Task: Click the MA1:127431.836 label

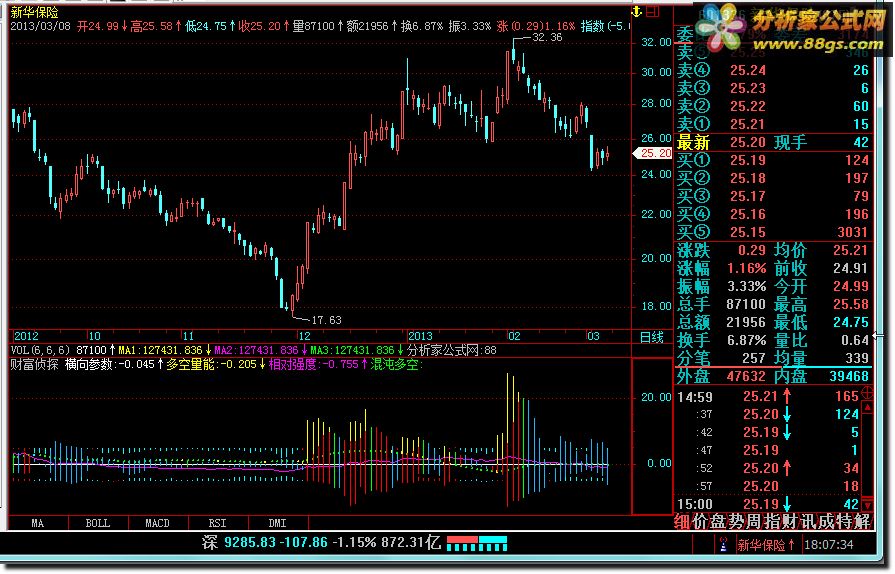Action: click(160, 350)
